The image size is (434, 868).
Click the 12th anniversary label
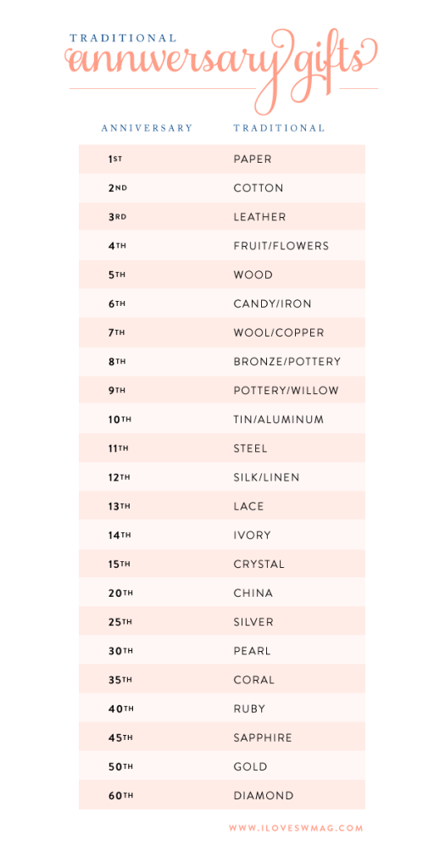coord(119,477)
